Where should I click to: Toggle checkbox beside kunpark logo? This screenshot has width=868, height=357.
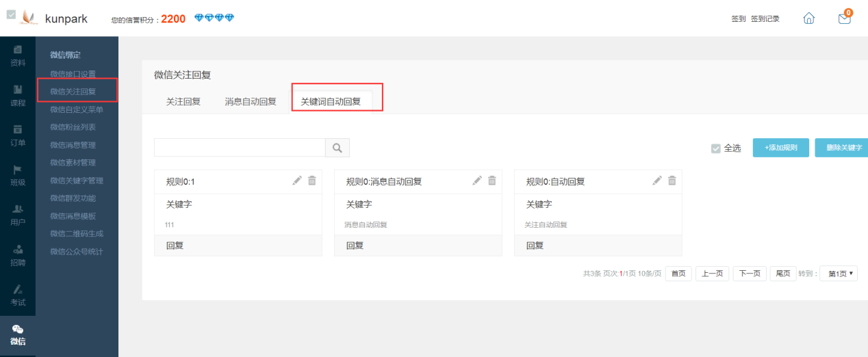11,14
